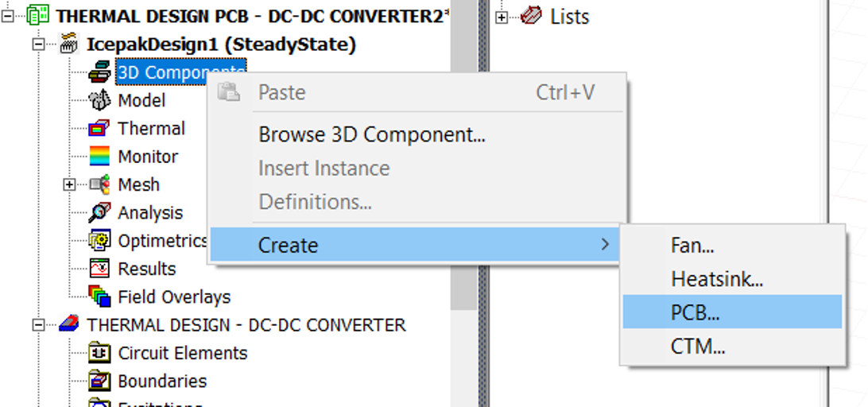This screenshot has height=407, width=868.
Task: Click the Analysis node icon
Action: pyautogui.click(x=99, y=212)
